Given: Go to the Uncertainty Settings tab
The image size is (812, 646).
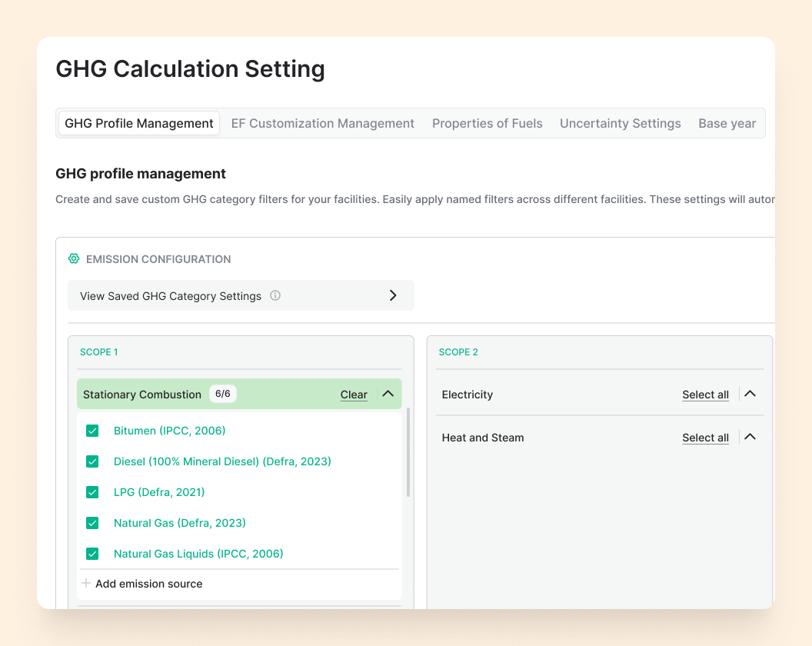Looking at the screenshot, I should coord(620,123).
